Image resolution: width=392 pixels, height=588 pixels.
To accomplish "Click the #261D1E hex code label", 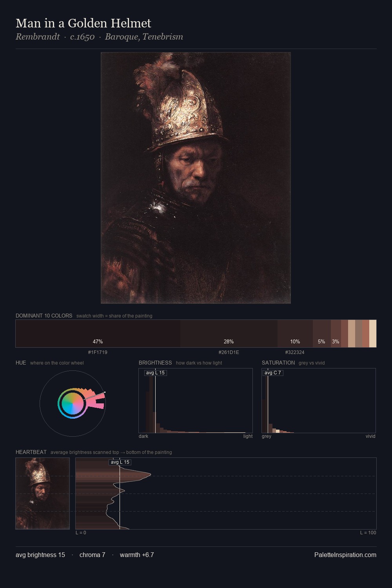I will click(x=229, y=352).
